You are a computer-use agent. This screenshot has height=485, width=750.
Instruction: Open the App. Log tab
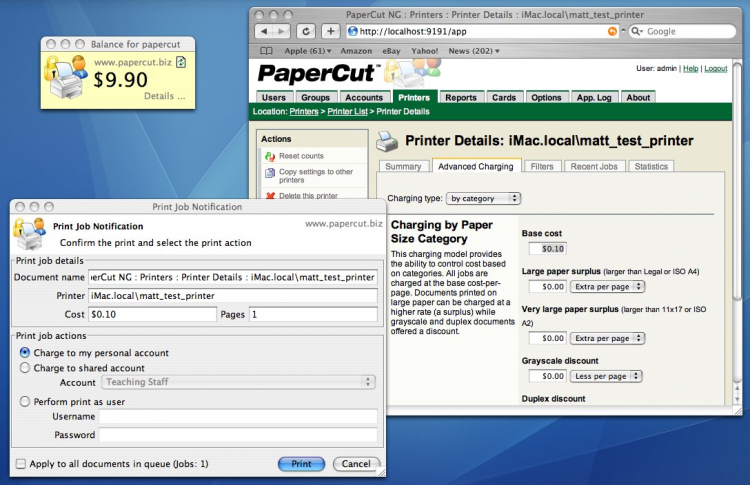click(x=594, y=97)
